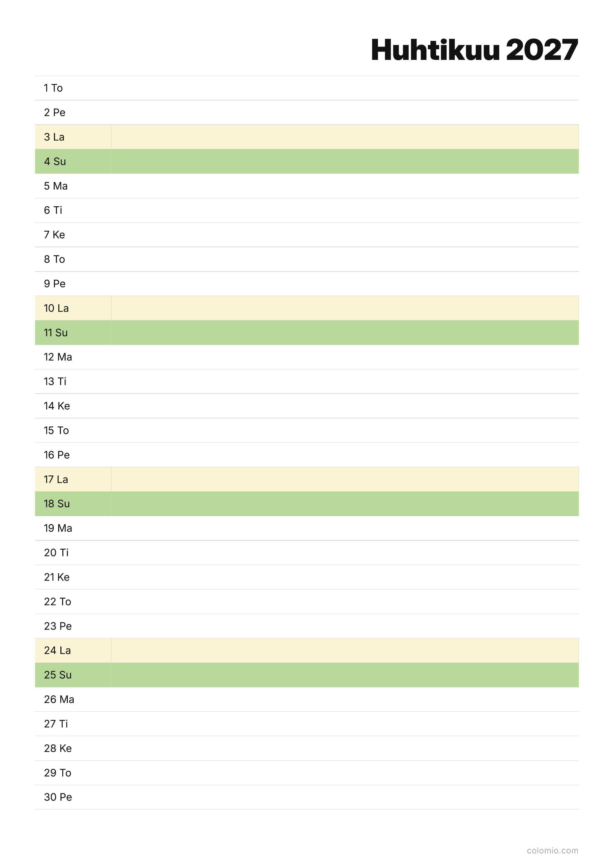Select the 4 Su green row
Image resolution: width=614 pixels, height=868 pixels.
tap(307, 161)
